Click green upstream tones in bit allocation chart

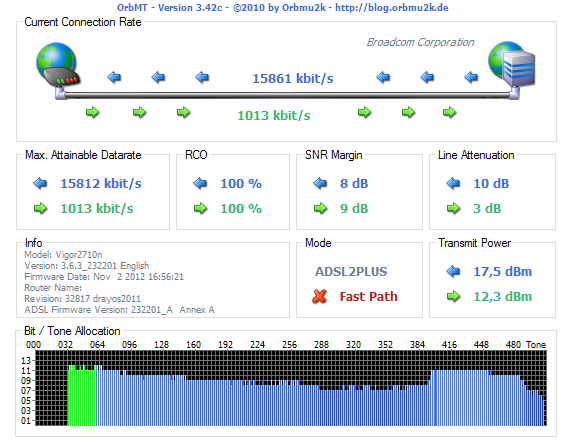pos(82,397)
